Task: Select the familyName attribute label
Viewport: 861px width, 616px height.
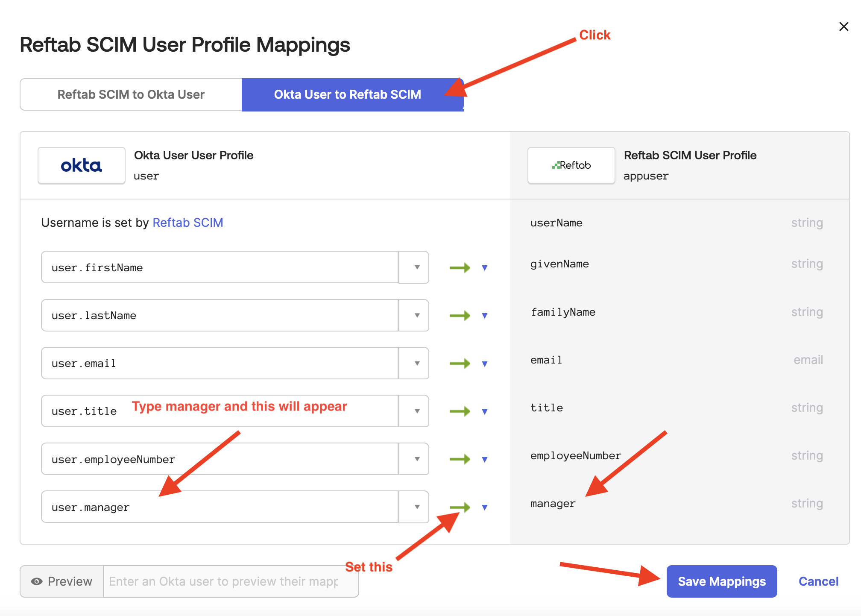Action: pyautogui.click(x=563, y=312)
